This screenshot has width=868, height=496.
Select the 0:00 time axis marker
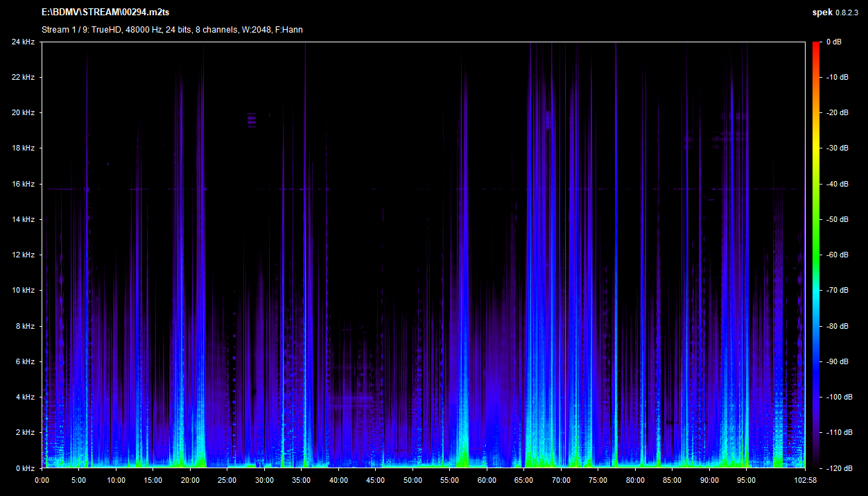pos(42,479)
